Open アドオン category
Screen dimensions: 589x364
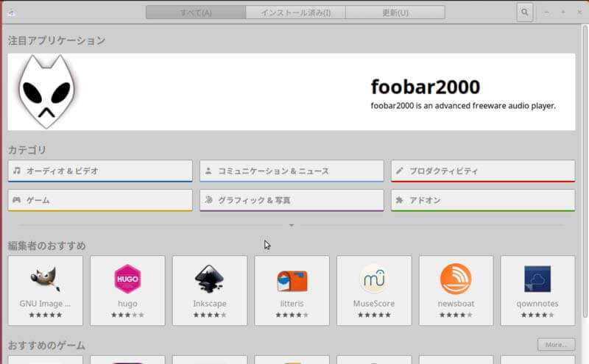(483, 200)
